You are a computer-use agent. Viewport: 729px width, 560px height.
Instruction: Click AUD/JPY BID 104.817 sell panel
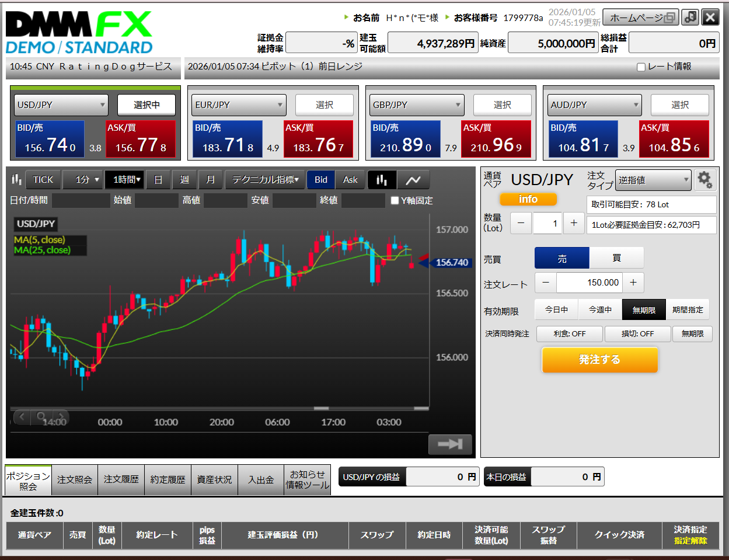(x=584, y=140)
